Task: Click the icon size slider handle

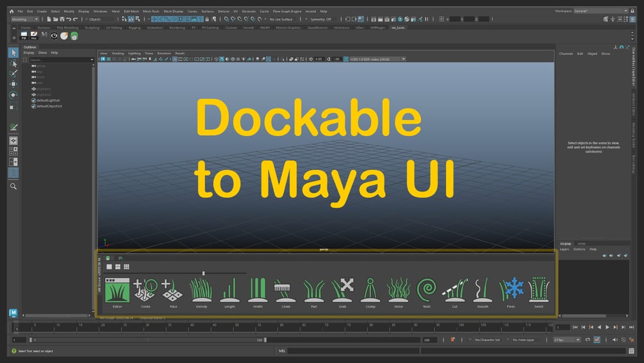Action: (x=203, y=273)
